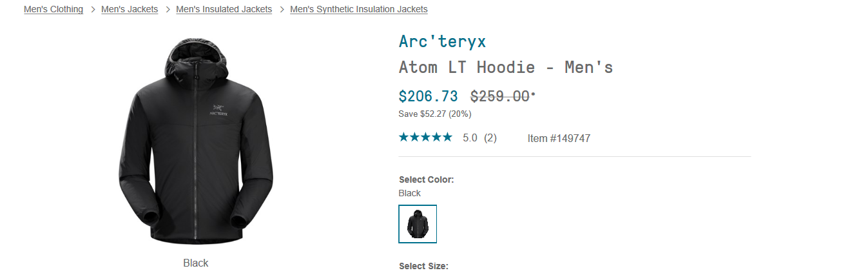Screen dimensions: 868x275
Task: Open the (2) reviews count
Action: click(490, 138)
